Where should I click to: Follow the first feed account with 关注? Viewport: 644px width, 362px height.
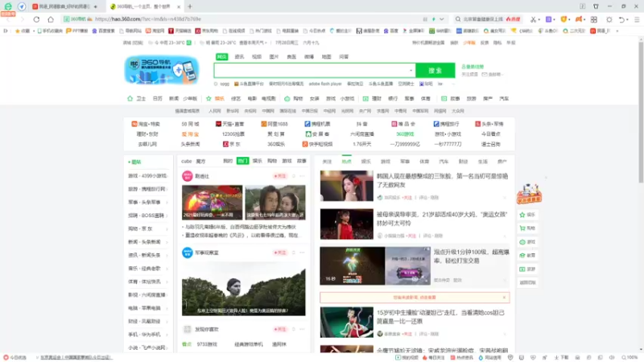point(279,176)
